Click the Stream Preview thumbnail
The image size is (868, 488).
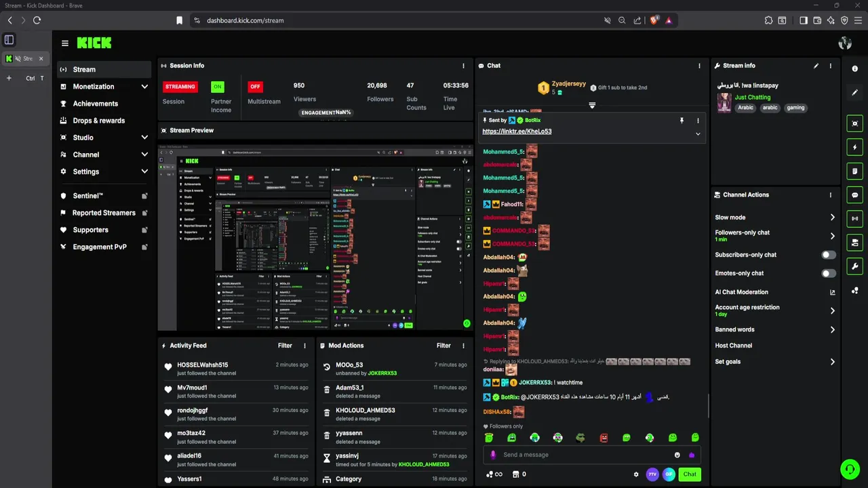click(x=315, y=237)
